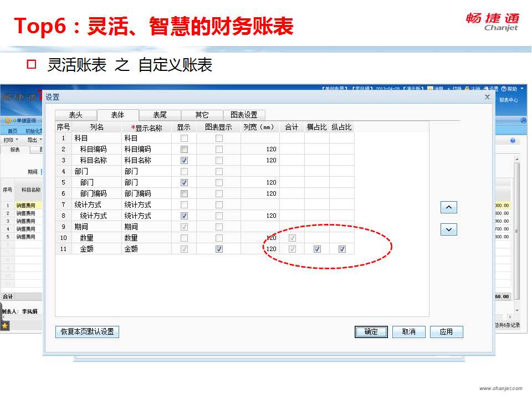Switch to the 表头 tab

(76, 115)
